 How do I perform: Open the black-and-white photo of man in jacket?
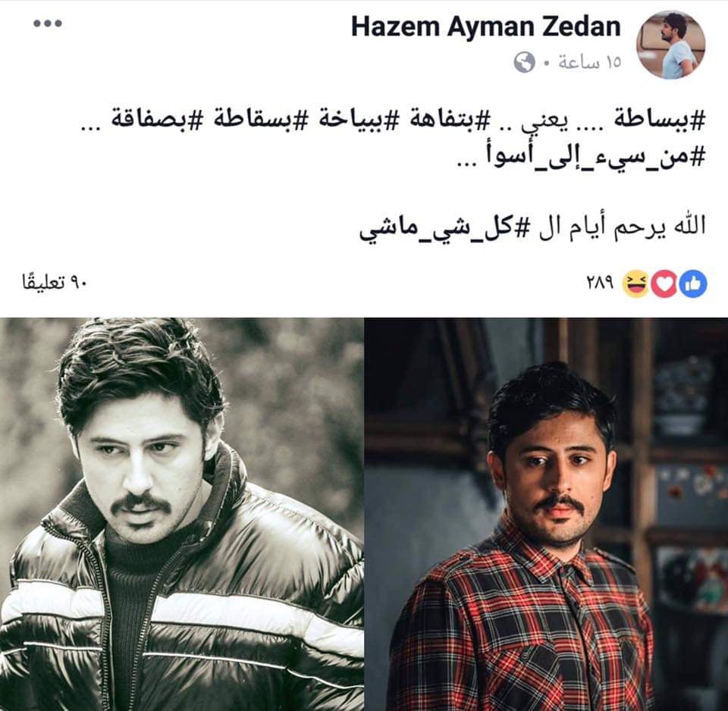coord(181,514)
